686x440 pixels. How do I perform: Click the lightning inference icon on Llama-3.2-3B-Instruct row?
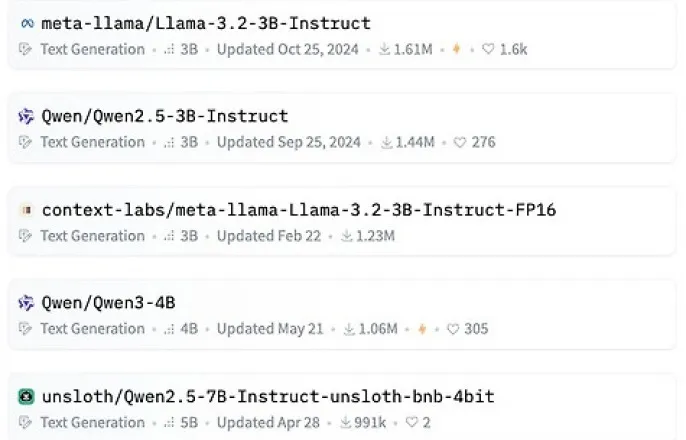click(x=456, y=49)
